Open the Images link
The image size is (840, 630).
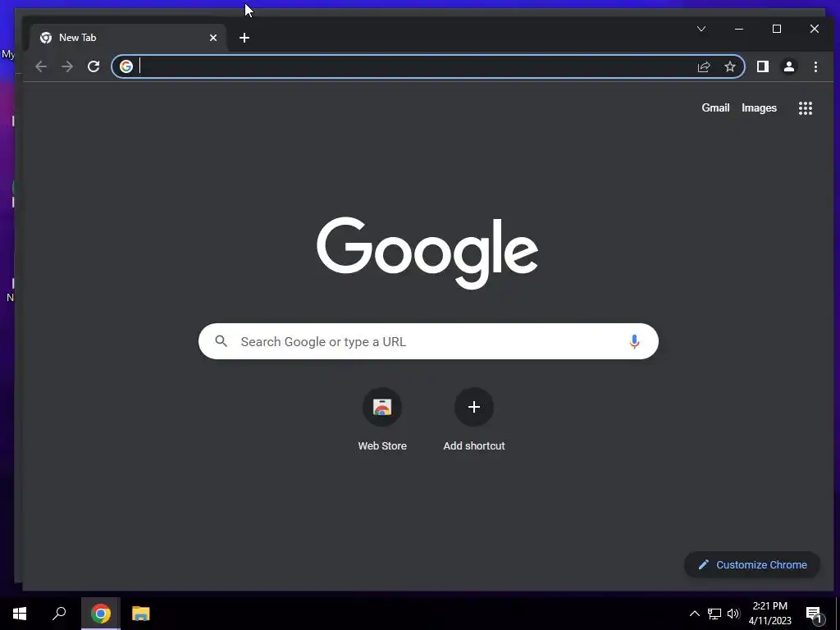pos(759,107)
